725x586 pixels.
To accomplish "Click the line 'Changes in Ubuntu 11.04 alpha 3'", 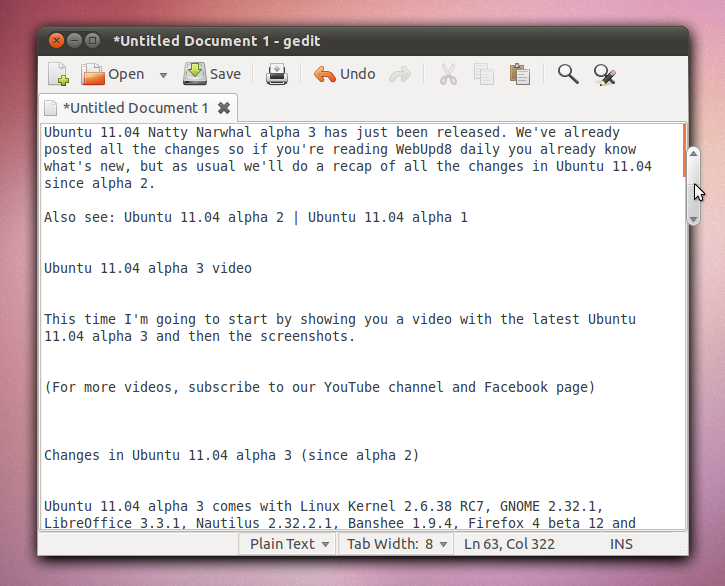I will click(x=231, y=455).
